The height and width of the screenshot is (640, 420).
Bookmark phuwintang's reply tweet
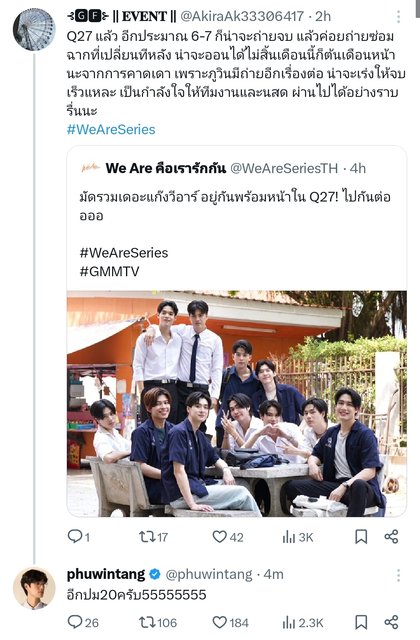[361, 622]
